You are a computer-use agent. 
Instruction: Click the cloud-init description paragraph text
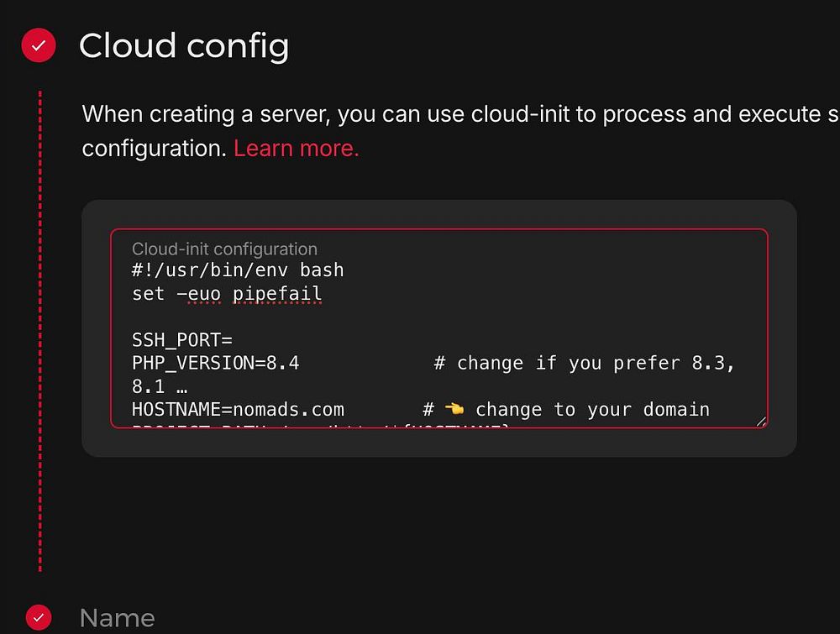(460, 131)
